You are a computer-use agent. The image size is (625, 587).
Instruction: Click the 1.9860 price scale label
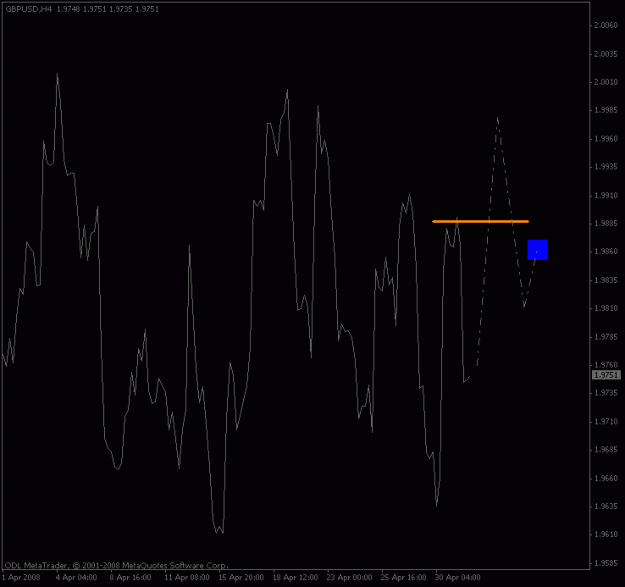pyautogui.click(x=606, y=252)
